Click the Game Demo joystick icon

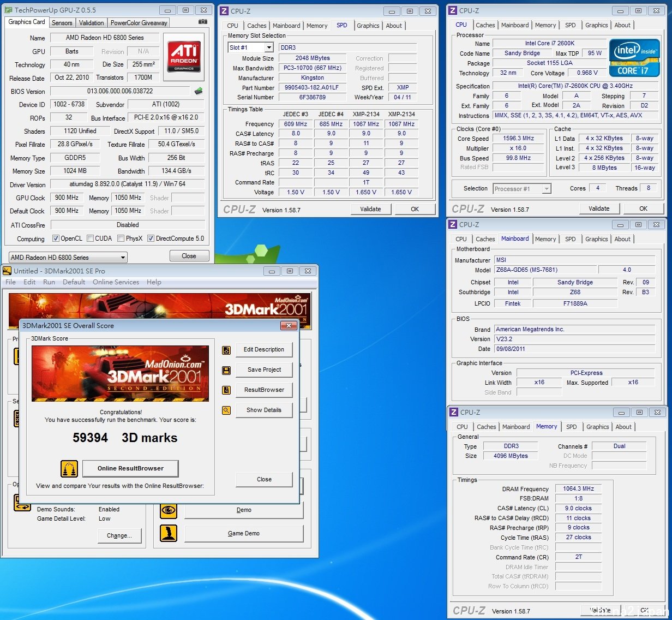tap(169, 533)
